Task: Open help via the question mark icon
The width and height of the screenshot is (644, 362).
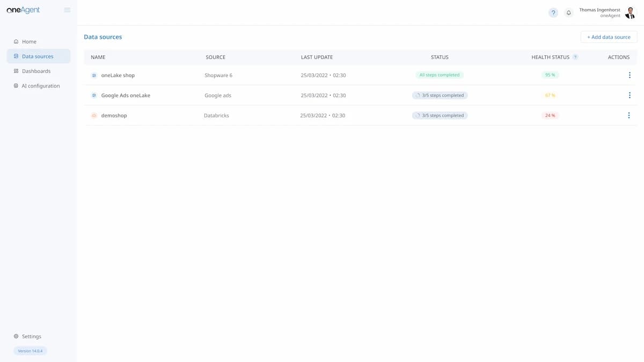Action: click(x=553, y=13)
